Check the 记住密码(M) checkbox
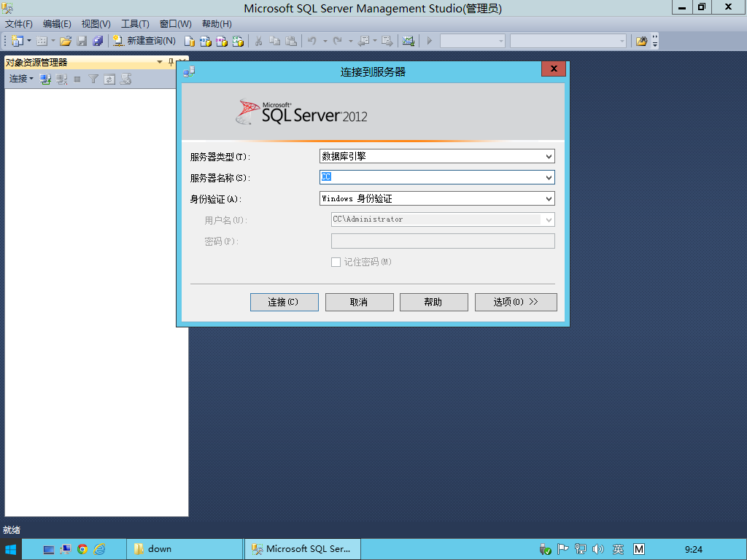Screen dimensions: 747x560 pyautogui.click(x=336, y=262)
